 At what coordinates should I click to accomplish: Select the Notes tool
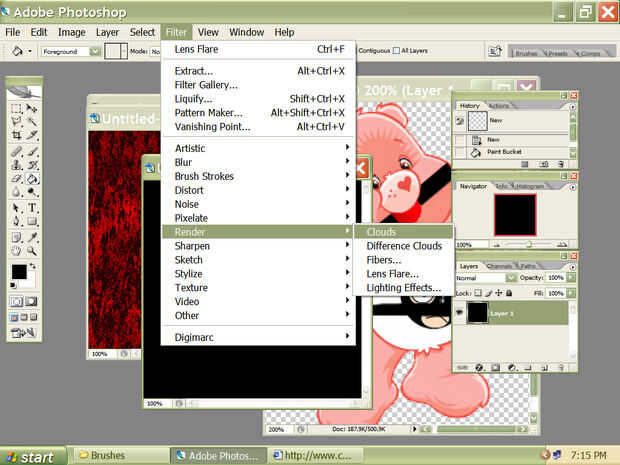point(16,237)
